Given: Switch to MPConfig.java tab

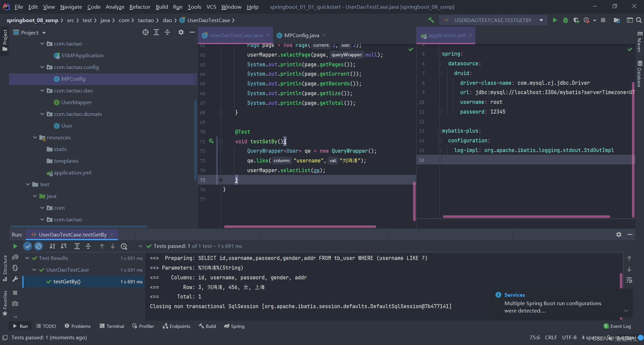Looking at the screenshot, I should point(301,35).
